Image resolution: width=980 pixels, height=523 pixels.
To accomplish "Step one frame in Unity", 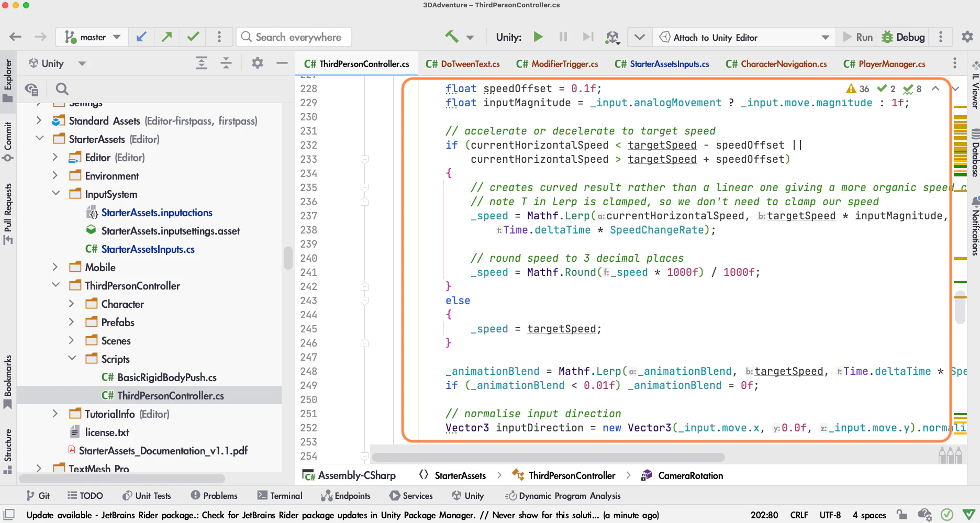I will pos(588,37).
